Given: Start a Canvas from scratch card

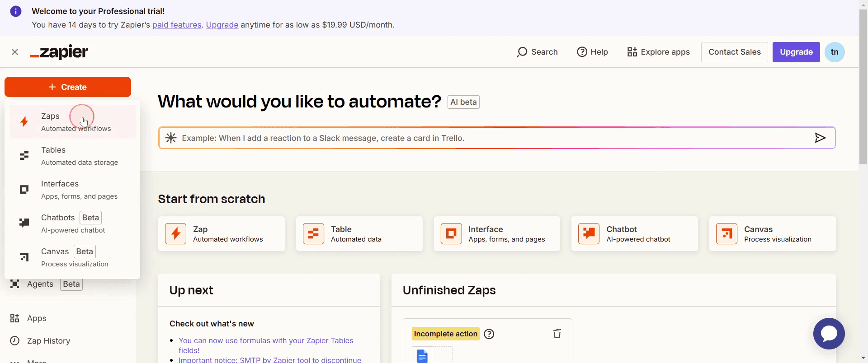Looking at the screenshot, I should click(773, 234).
